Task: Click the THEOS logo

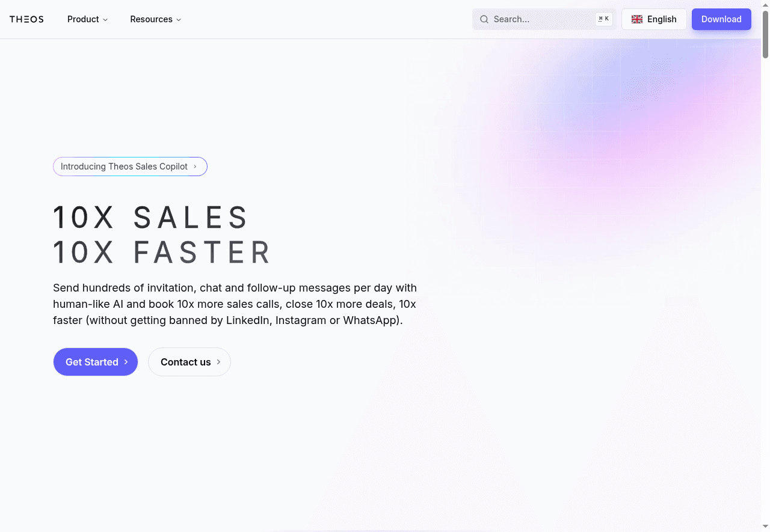Action: [26, 19]
